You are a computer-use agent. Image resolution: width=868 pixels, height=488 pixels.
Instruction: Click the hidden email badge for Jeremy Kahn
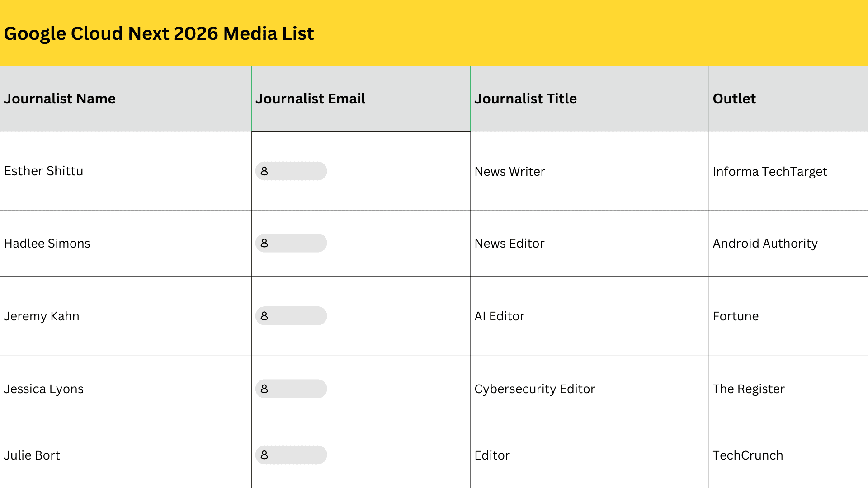pos(291,316)
